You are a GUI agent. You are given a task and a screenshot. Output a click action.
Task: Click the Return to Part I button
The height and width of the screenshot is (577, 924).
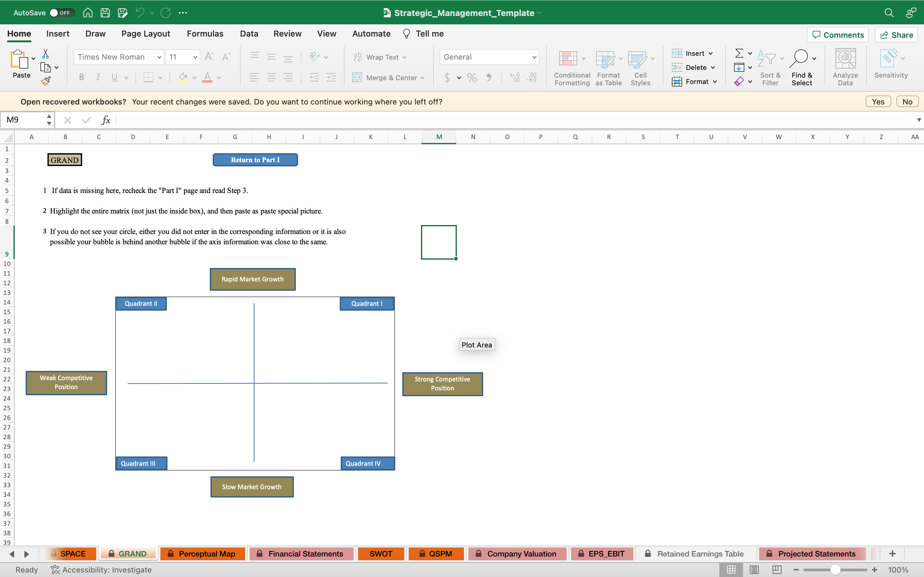point(255,160)
